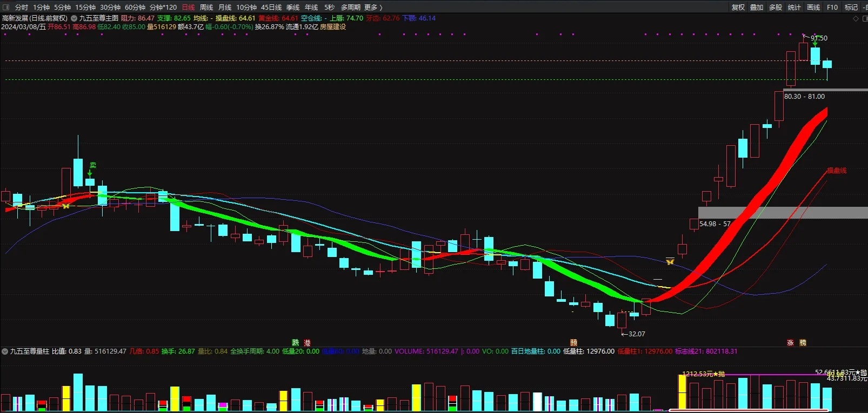Click the 54.98 - 57 gap label

point(715,224)
